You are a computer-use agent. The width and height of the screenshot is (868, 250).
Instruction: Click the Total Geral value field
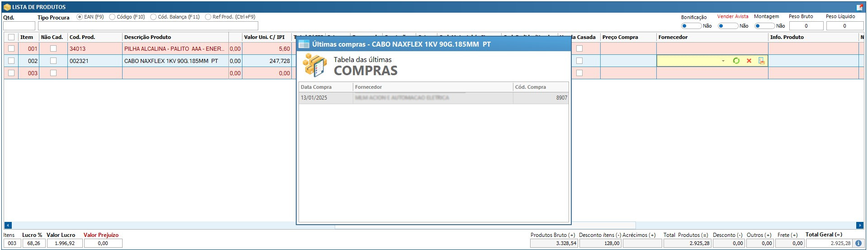[830, 243]
